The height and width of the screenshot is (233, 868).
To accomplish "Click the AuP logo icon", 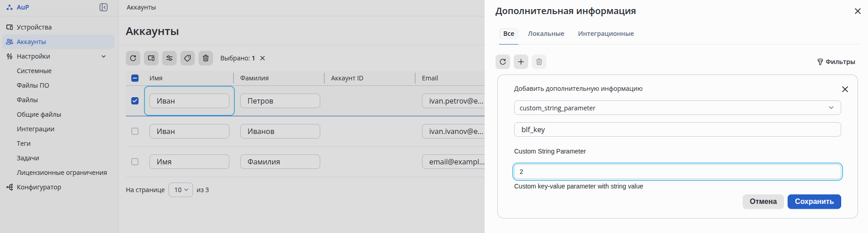I will click(x=10, y=7).
